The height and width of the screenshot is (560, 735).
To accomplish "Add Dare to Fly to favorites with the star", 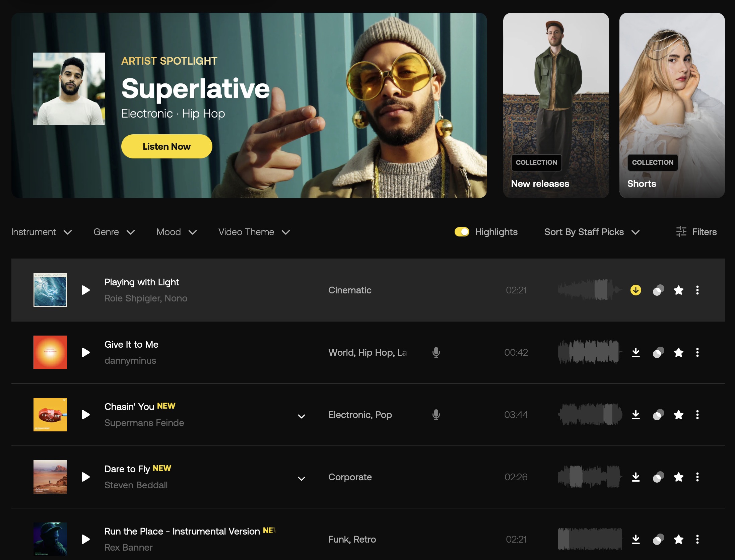I will tap(678, 477).
